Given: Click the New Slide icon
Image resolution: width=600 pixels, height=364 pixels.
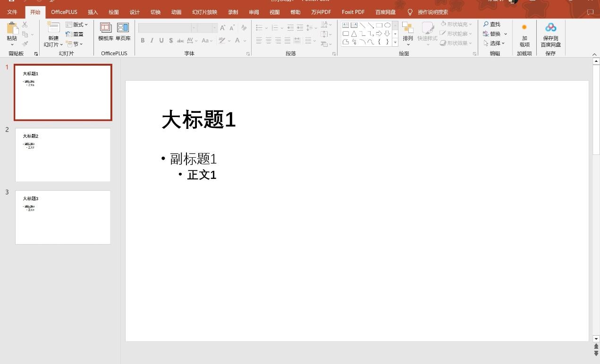Looking at the screenshot, I should (x=53, y=28).
